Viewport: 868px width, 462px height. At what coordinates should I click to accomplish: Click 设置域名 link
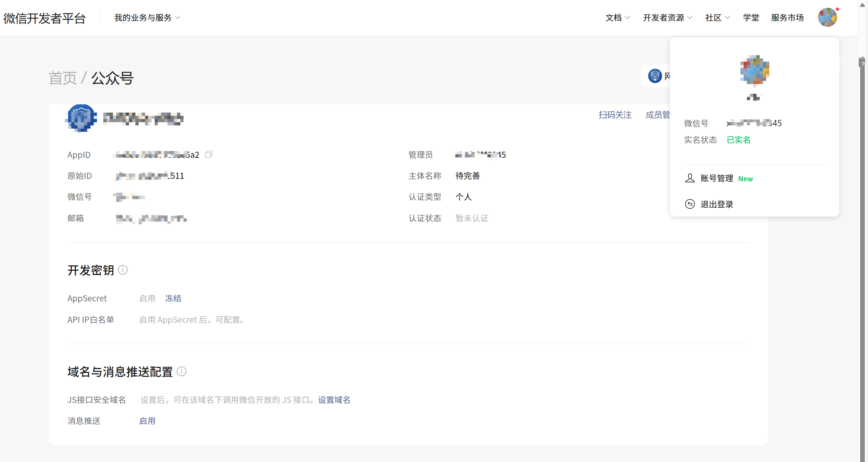coord(334,400)
